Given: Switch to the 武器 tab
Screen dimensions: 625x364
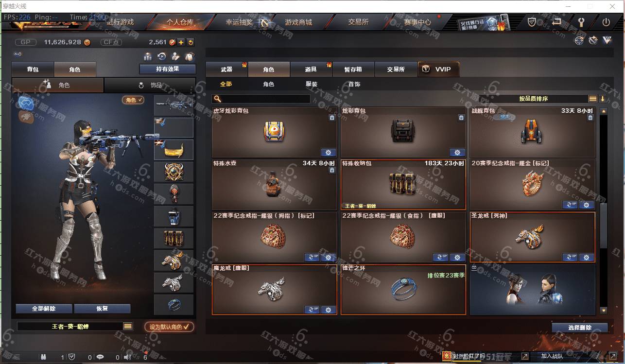Looking at the screenshot, I should click(226, 69).
